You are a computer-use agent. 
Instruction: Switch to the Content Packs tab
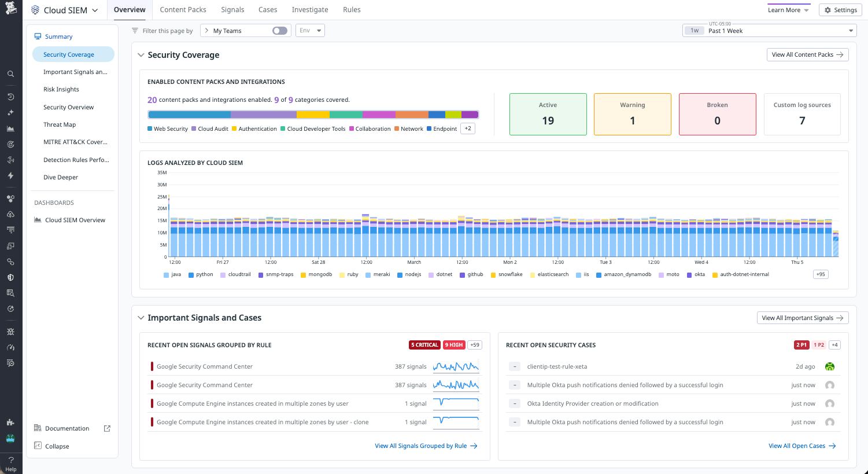click(x=183, y=10)
